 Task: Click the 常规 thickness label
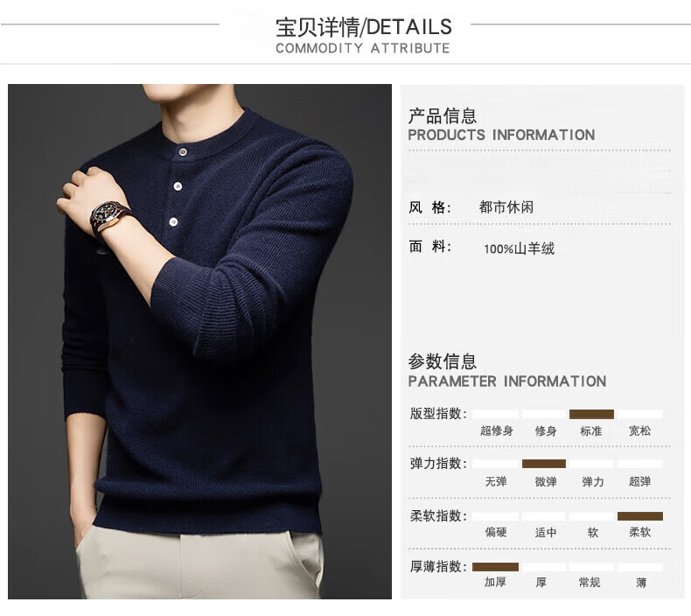(x=590, y=583)
